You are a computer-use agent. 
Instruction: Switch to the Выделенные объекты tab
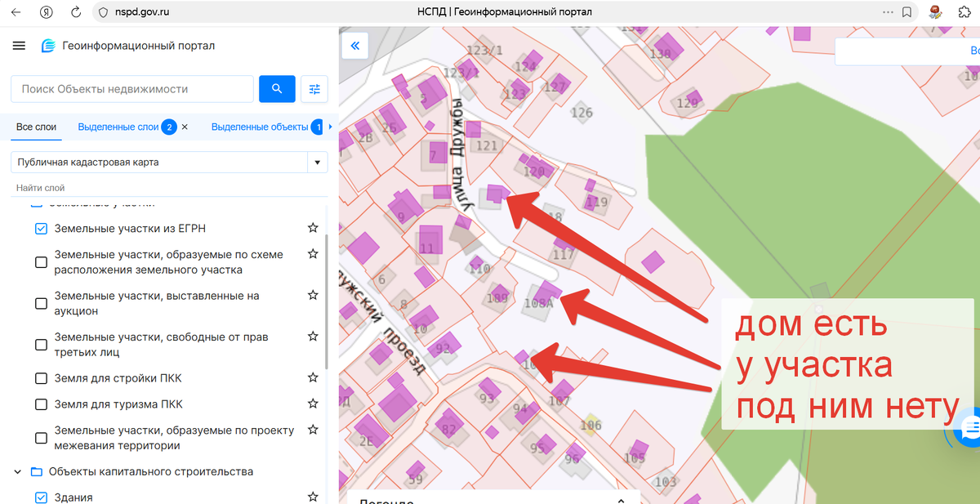pyautogui.click(x=259, y=127)
